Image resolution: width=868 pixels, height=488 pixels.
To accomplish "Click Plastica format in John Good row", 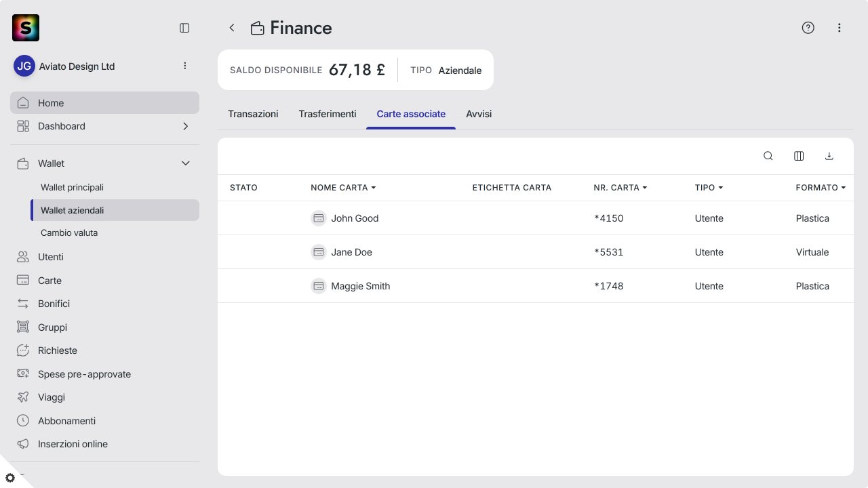I will click(x=812, y=218).
